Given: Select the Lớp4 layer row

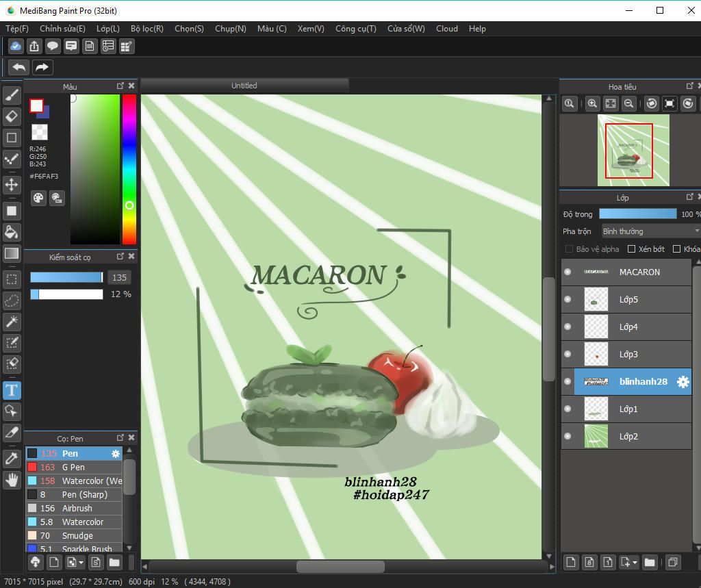Looking at the screenshot, I should point(626,327).
